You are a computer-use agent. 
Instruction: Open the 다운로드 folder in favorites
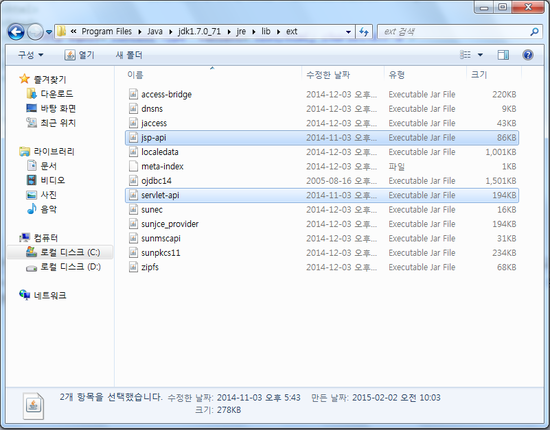(x=57, y=94)
